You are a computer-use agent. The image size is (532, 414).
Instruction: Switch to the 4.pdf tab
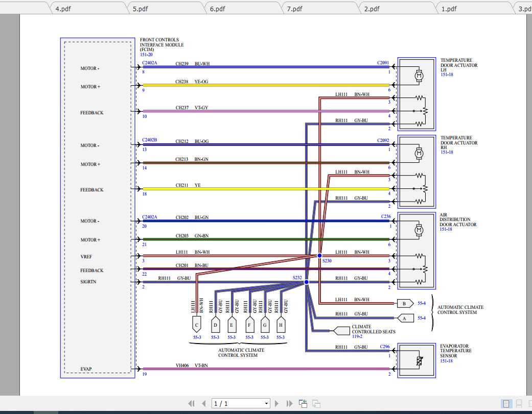coord(63,9)
